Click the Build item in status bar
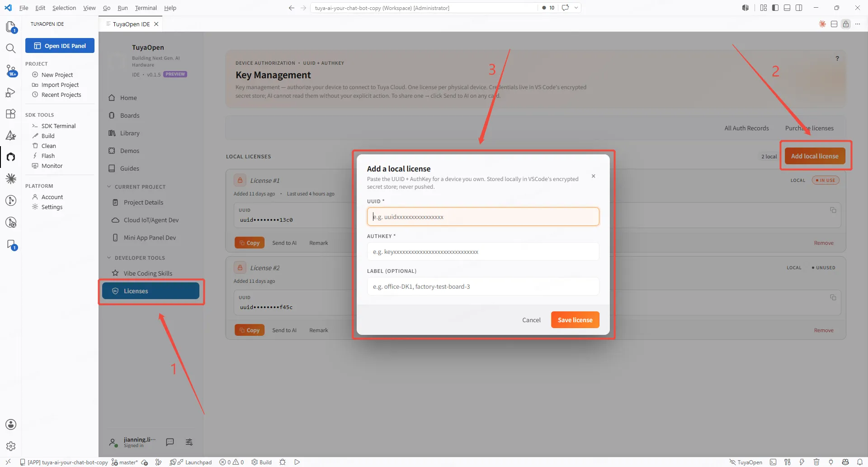This screenshot has width=868, height=467. point(261,462)
